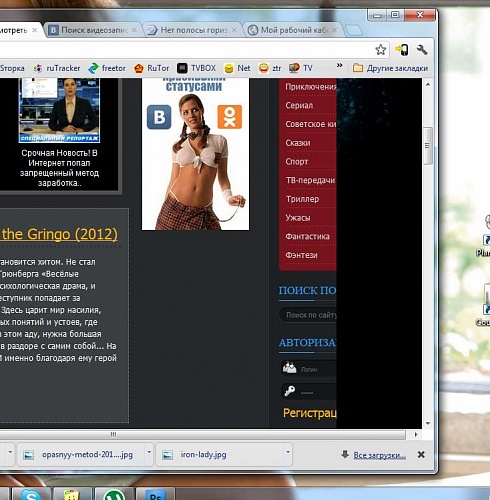Open the freetor bookmark
Image resolution: width=490 pixels, height=500 pixels.
[107, 68]
